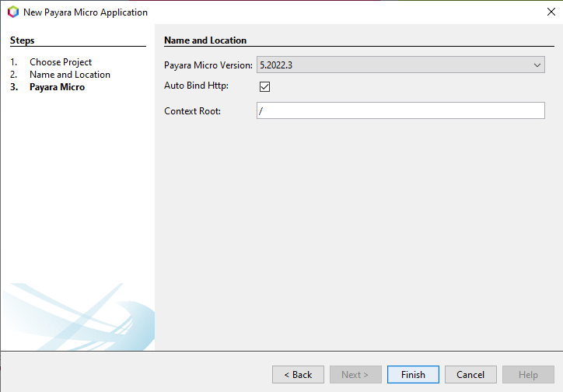Expand the Payara Micro Version dropdown arrow
This screenshot has height=392, width=563.
(x=537, y=65)
